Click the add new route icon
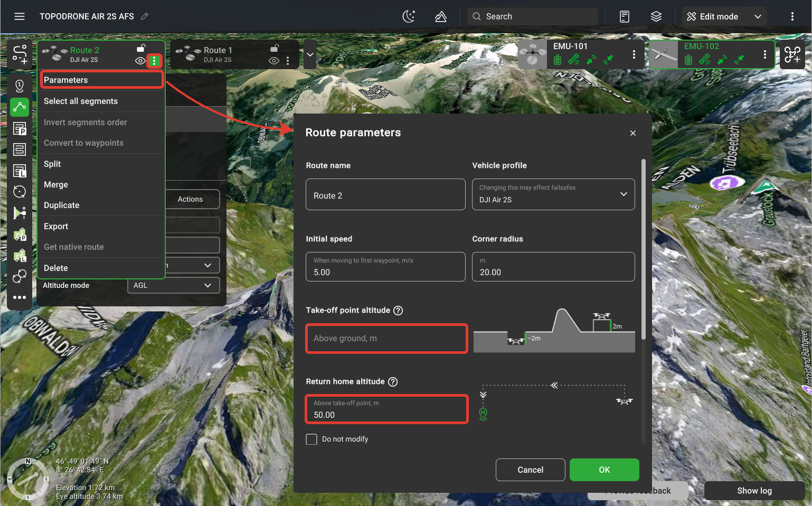 (20, 54)
